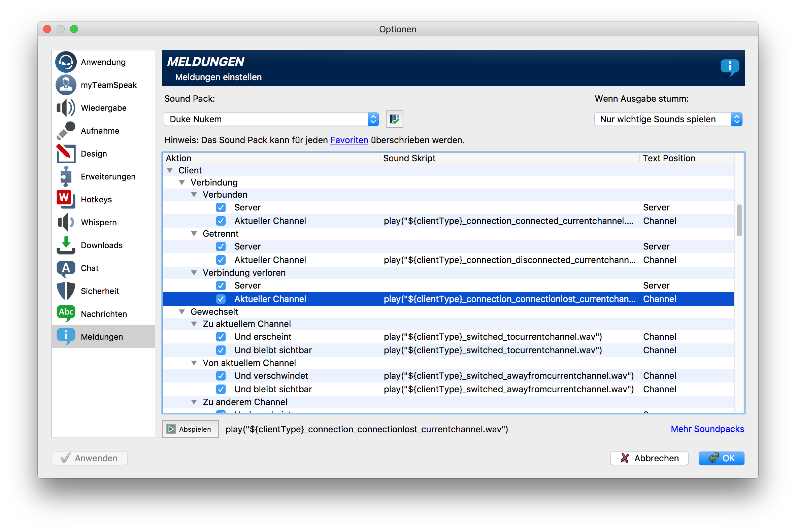The image size is (796, 532).
Task: Open the Erweiterungen puzzle-piece icon
Action: click(x=66, y=176)
